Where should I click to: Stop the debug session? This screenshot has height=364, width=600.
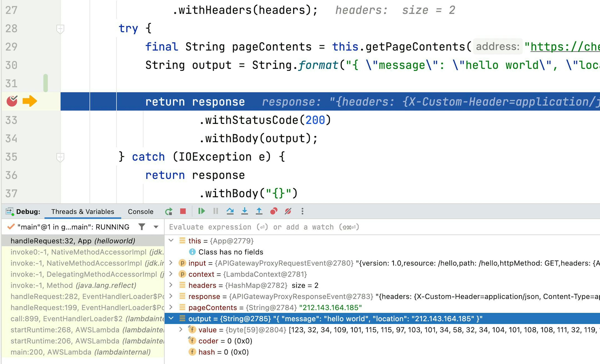pyautogui.click(x=183, y=211)
